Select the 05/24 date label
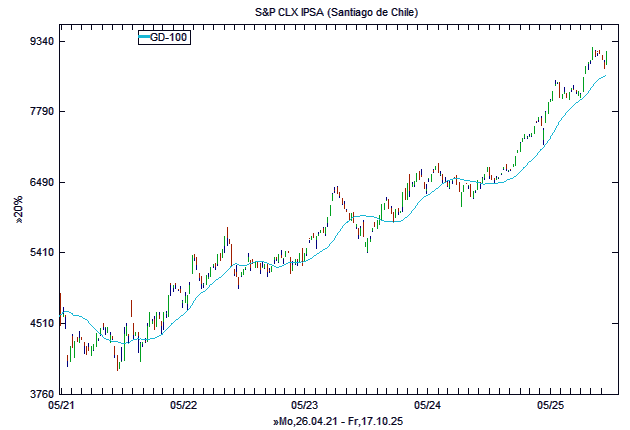The height and width of the screenshot is (430, 630). pyautogui.click(x=427, y=406)
